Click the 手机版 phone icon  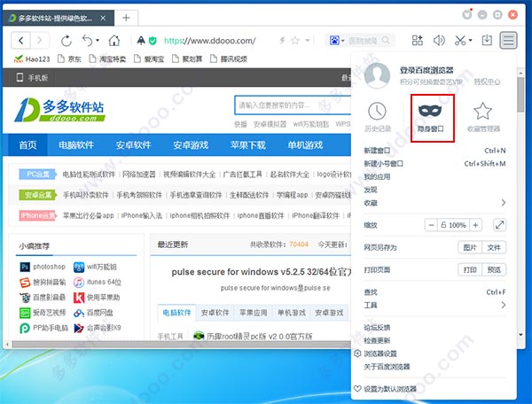(20, 77)
